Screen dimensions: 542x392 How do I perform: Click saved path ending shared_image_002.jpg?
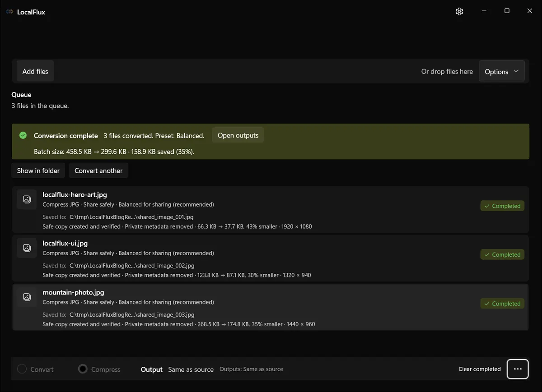click(x=132, y=266)
